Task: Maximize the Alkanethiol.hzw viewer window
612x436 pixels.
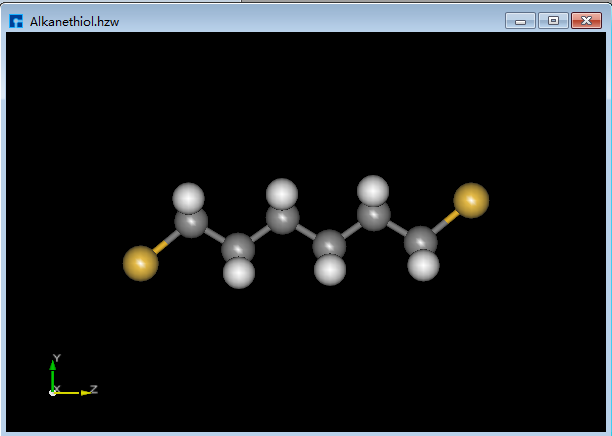Action: (x=552, y=20)
